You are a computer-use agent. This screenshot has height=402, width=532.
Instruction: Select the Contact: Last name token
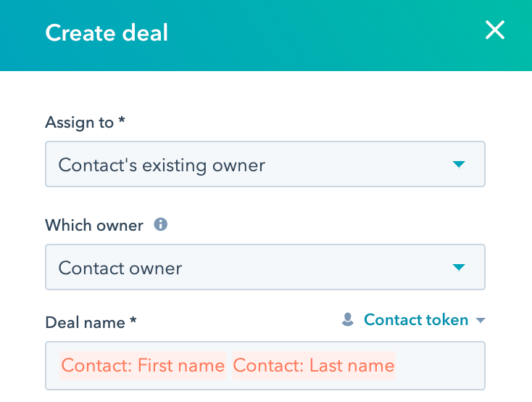(313, 365)
